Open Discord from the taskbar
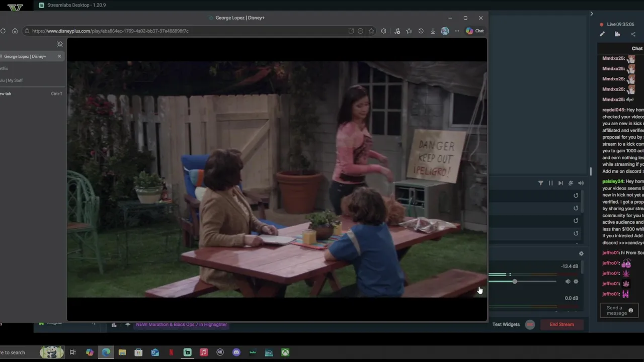This screenshot has width=644, height=362. point(236,352)
